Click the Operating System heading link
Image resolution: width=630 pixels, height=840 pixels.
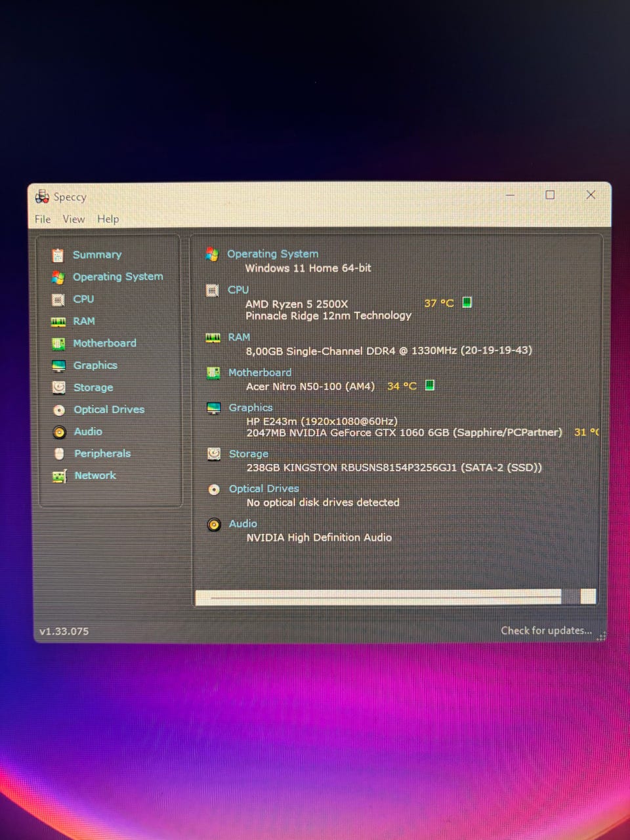coord(273,254)
